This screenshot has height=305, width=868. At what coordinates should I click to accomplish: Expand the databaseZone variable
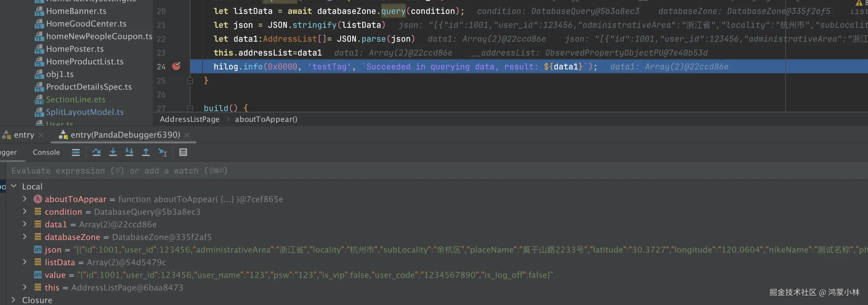[x=25, y=236]
